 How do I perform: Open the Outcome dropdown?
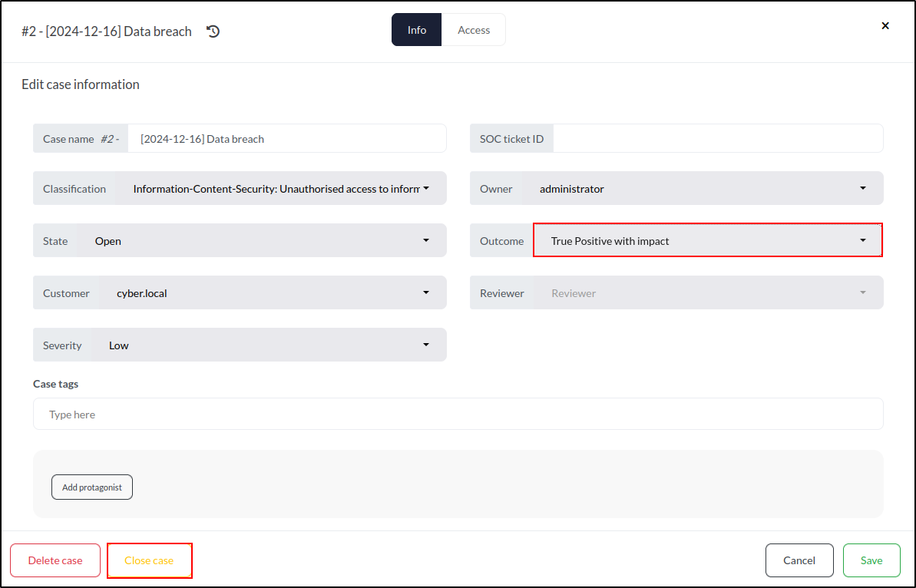point(707,240)
